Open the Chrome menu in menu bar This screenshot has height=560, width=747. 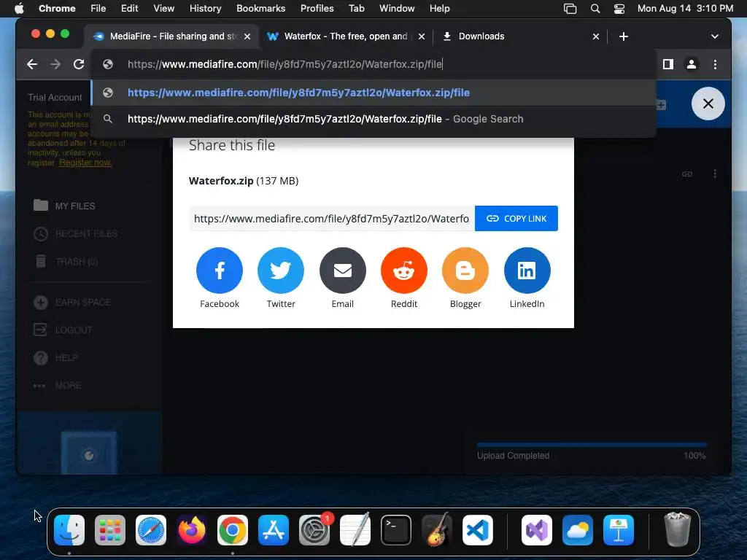pos(57,9)
